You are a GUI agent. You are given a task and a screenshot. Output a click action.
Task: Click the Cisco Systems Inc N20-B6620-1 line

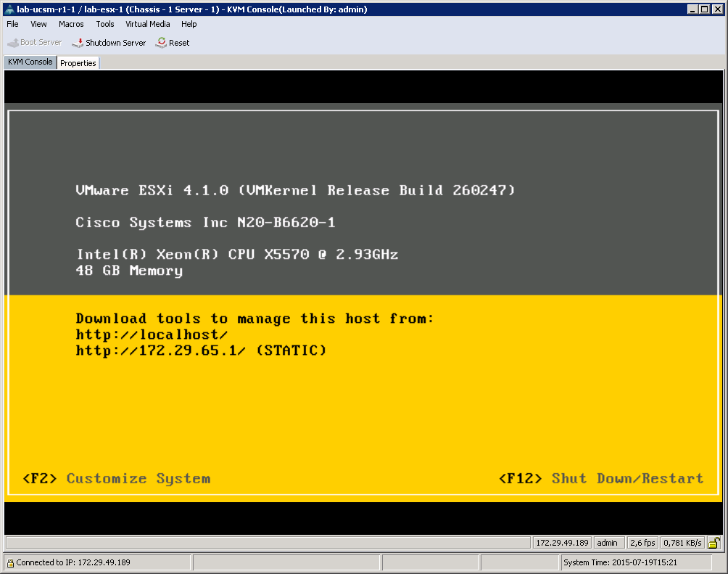coord(205,223)
